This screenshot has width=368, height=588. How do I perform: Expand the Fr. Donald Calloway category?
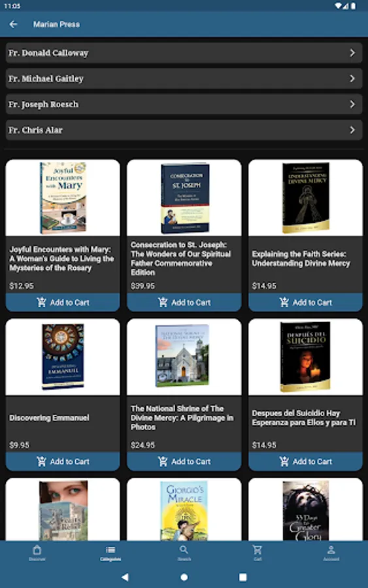pos(184,53)
